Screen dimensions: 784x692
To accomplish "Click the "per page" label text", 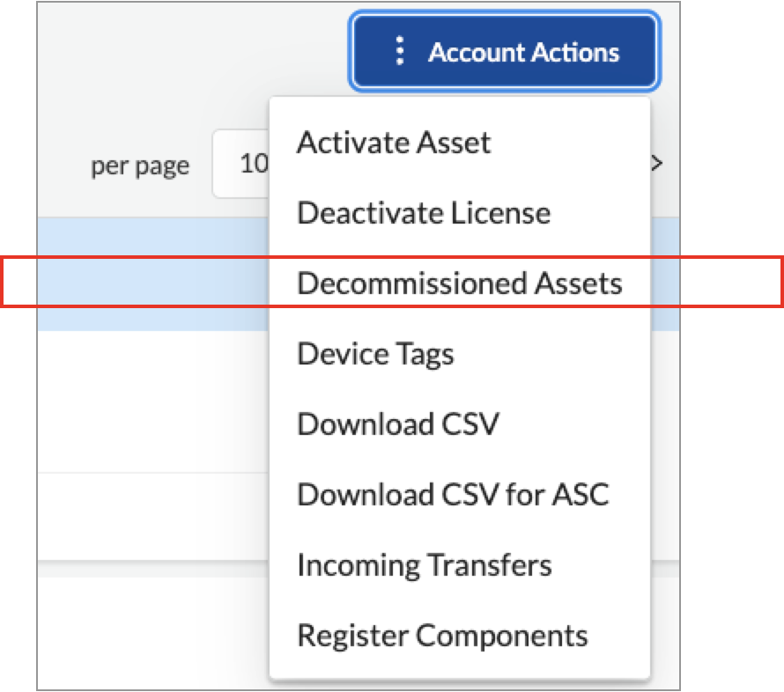I will tap(140, 166).
